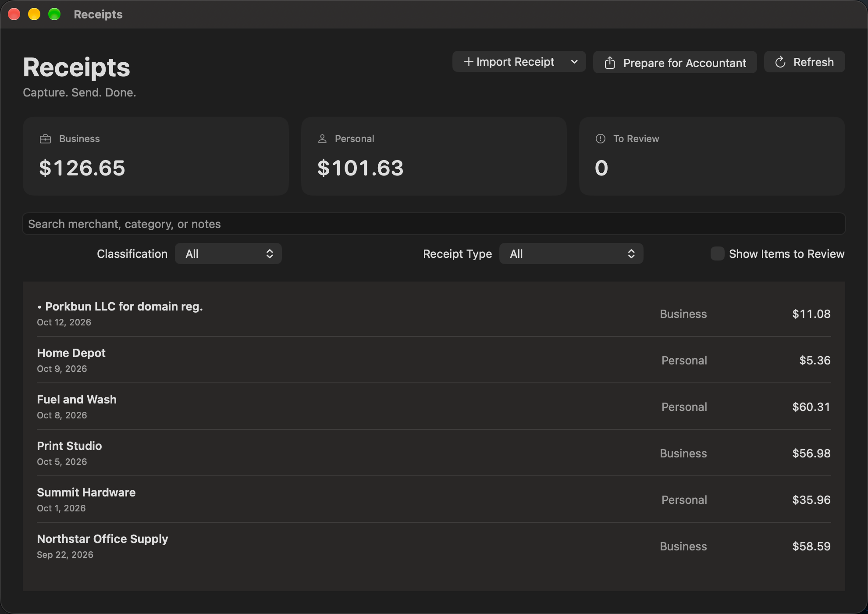Screen dimensions: 868x614
Task: Click the Oct 9, 2026 date
Action: (x=62, y=369)
